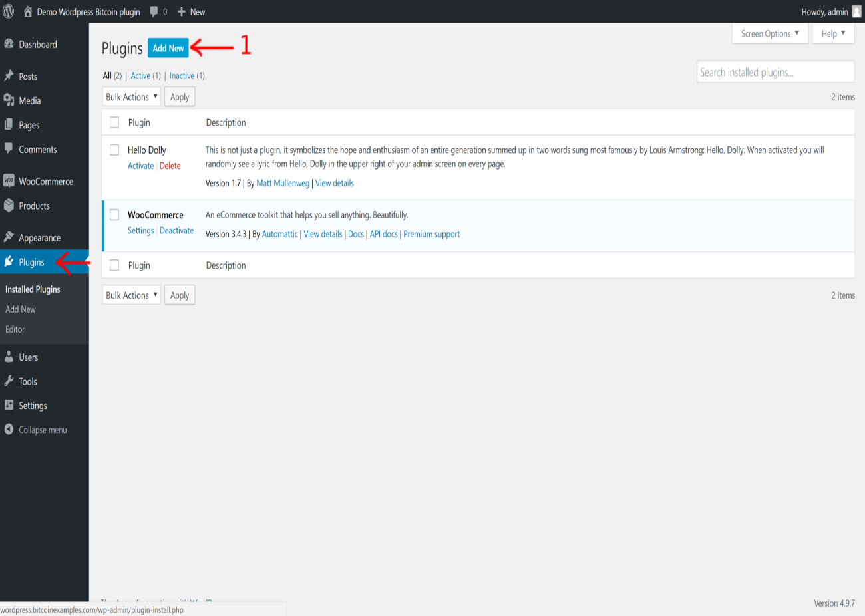Open the Tools menu

coord(28,381)
